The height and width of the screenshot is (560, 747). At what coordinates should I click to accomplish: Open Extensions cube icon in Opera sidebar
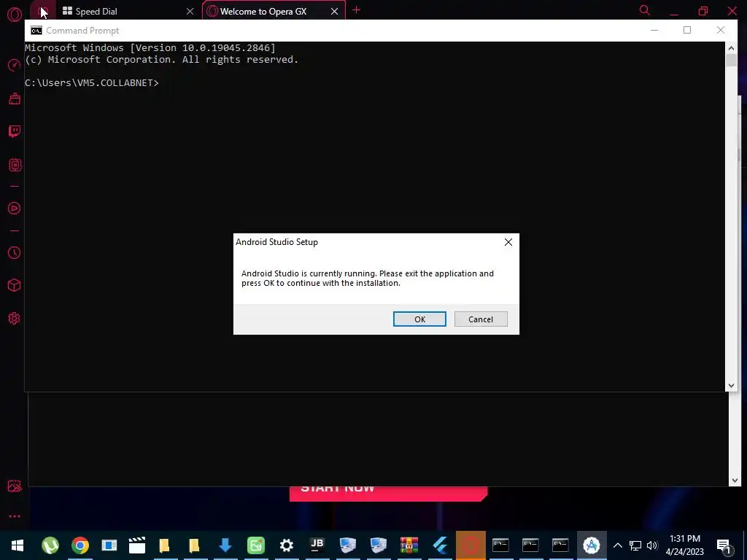click(x=15, y=285)
